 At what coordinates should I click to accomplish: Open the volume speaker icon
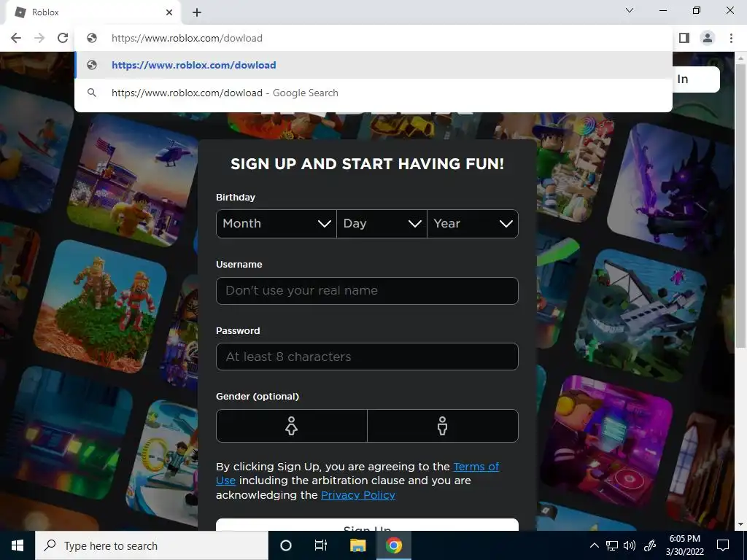pos(630,545)
